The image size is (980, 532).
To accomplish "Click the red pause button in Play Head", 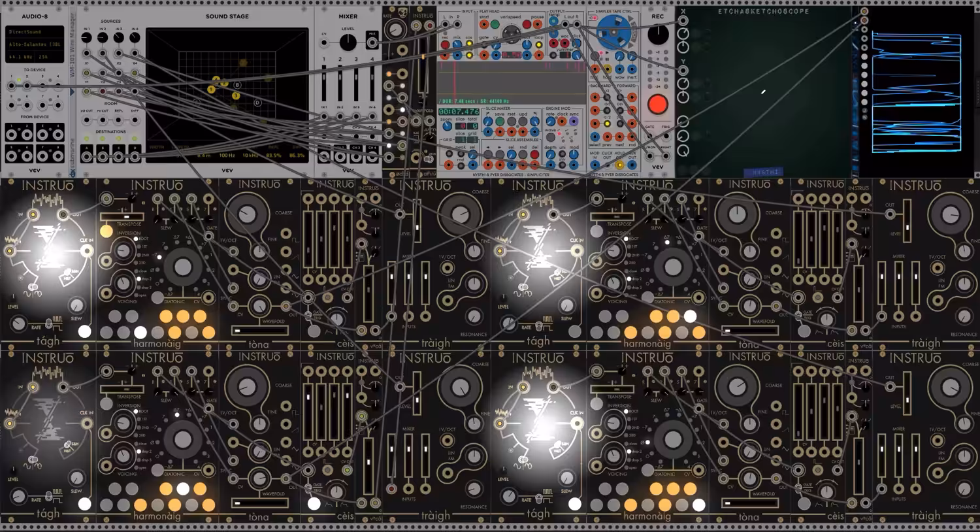I will pos(527,24).
